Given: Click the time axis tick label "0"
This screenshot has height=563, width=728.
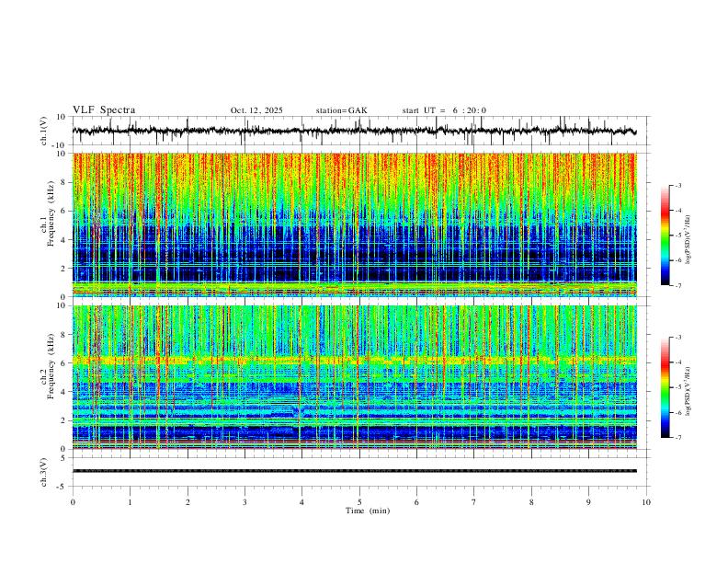Looking at the screenshot, I should [x=73, y=502].
